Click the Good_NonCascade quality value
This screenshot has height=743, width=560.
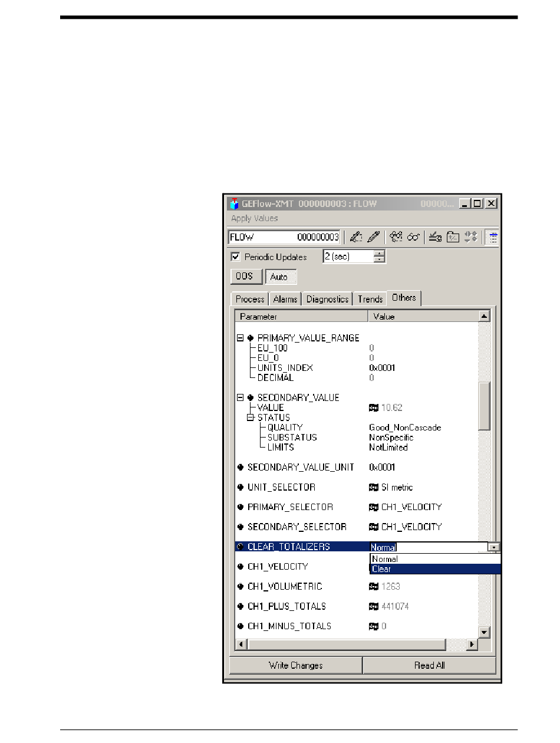pyautogui.click(x=406, y=428)
